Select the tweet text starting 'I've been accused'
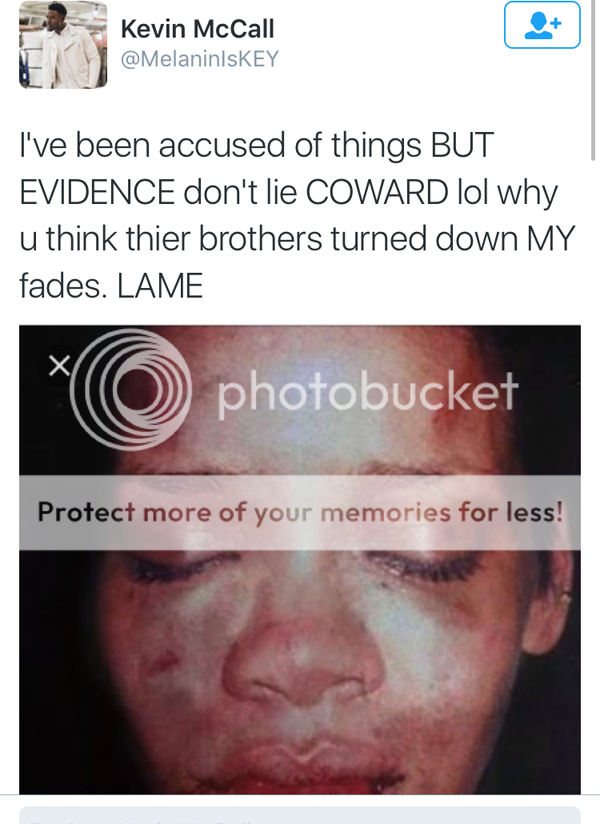Image resolution: width=600 pixels, height=824 pixels. (297, 215)
